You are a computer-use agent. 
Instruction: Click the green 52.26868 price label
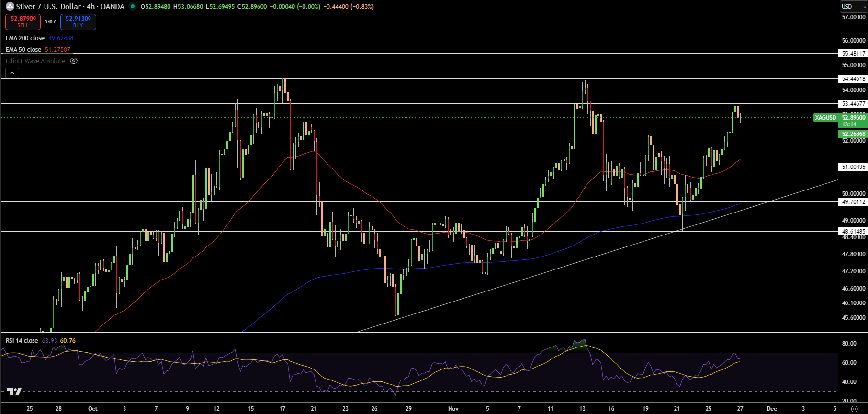[x=854, y=134]
